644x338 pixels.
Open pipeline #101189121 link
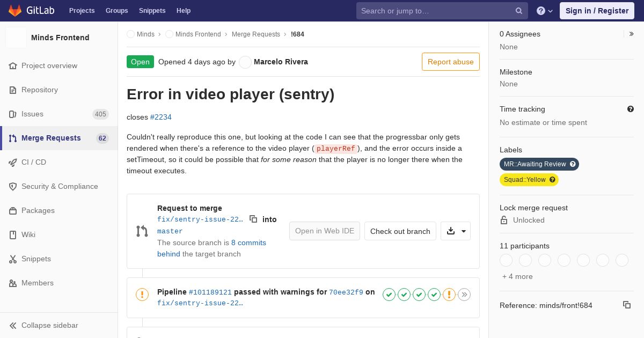point(210,292)
